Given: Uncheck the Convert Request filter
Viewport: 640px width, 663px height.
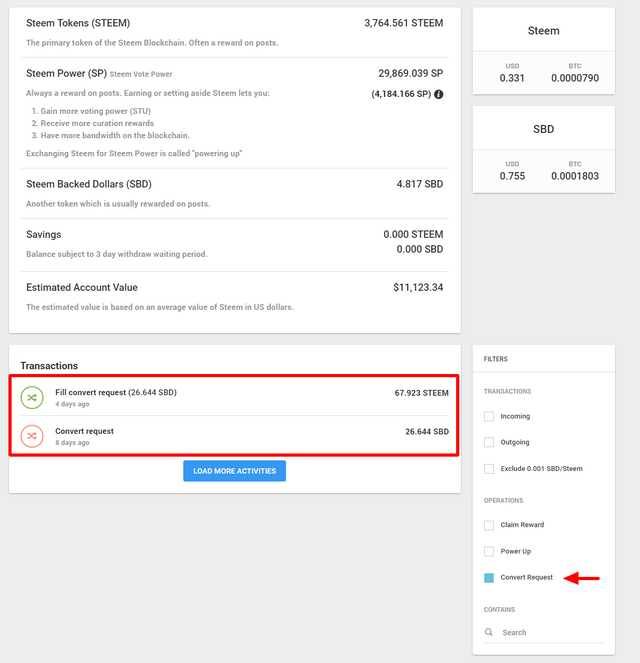Looking at the screenshot, I should pyautogui.click(x=489, y=578).
